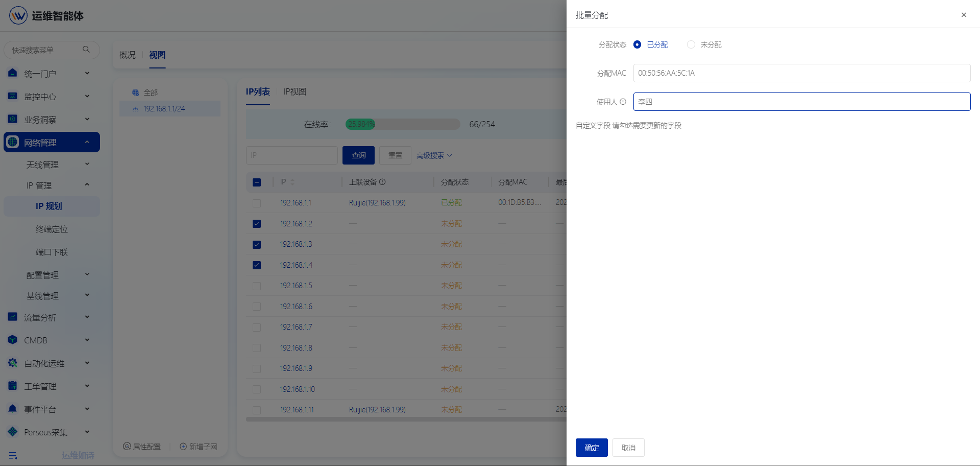Click the Perseus采集 diamond icon
Viewport: 980px width, 466px height.
13,432
